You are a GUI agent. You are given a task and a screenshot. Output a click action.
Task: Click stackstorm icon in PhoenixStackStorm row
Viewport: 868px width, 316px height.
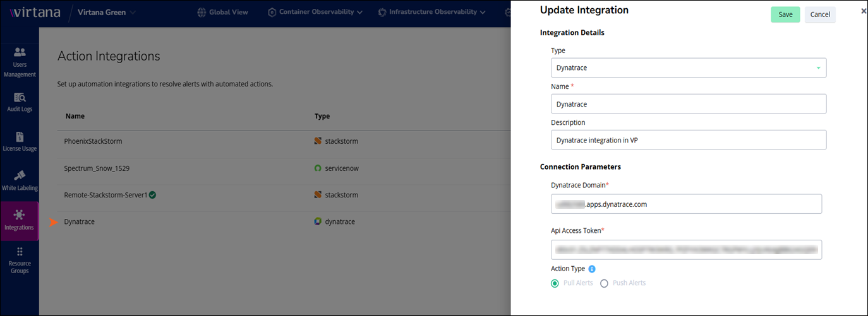tap(318, 141)
